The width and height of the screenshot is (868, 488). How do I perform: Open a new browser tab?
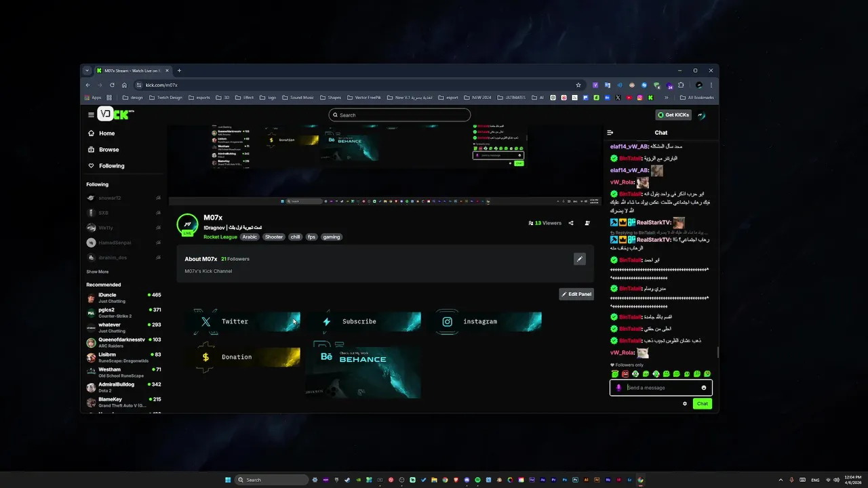[x=179, y=70]
